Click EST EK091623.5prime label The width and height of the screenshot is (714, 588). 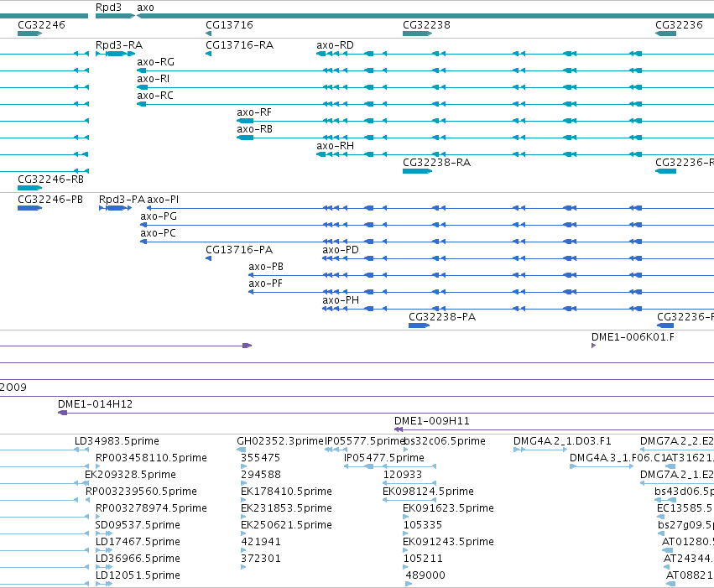449,509
